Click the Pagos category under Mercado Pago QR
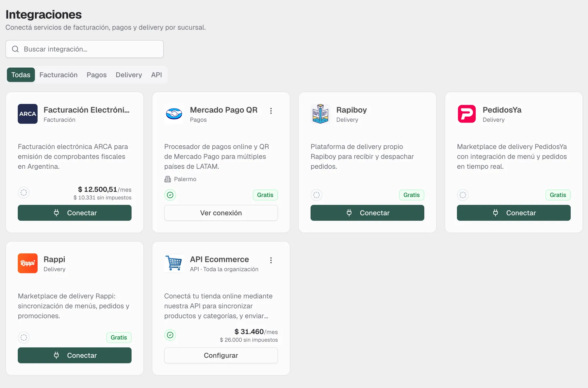 (x=198, y=120)
